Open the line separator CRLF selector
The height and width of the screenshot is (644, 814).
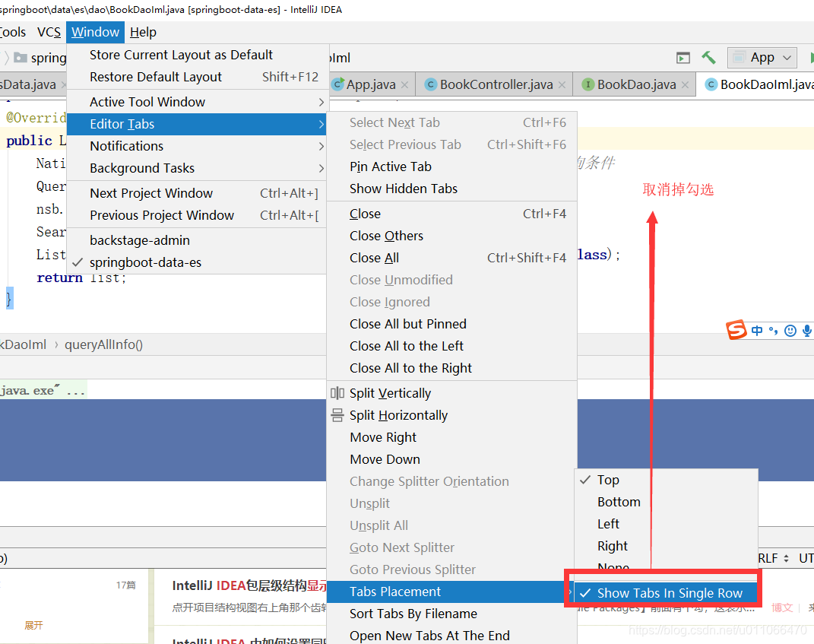[x=773, y=558]
